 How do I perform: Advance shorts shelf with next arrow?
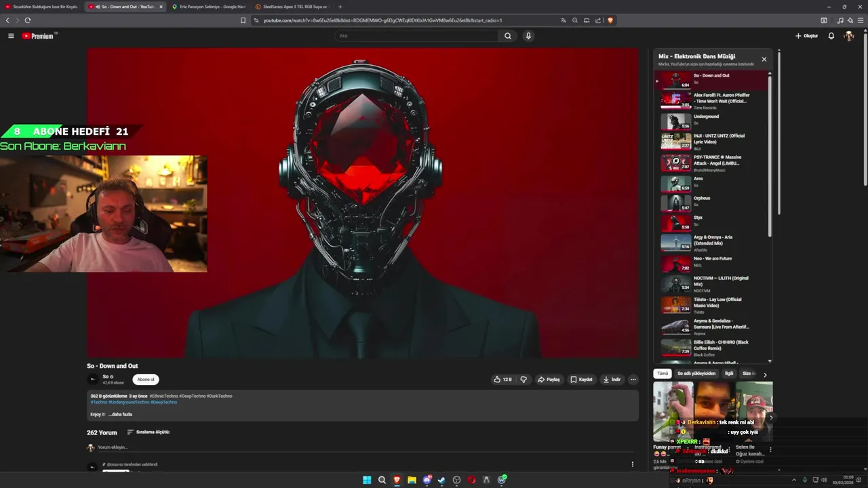[770, 418]
